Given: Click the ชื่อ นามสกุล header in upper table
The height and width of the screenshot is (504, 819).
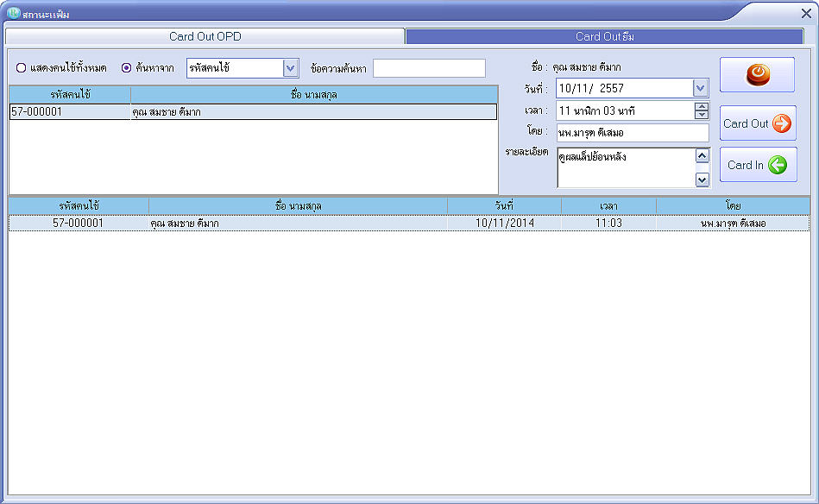Looking at the screenshot, I should tap(314, 95).
